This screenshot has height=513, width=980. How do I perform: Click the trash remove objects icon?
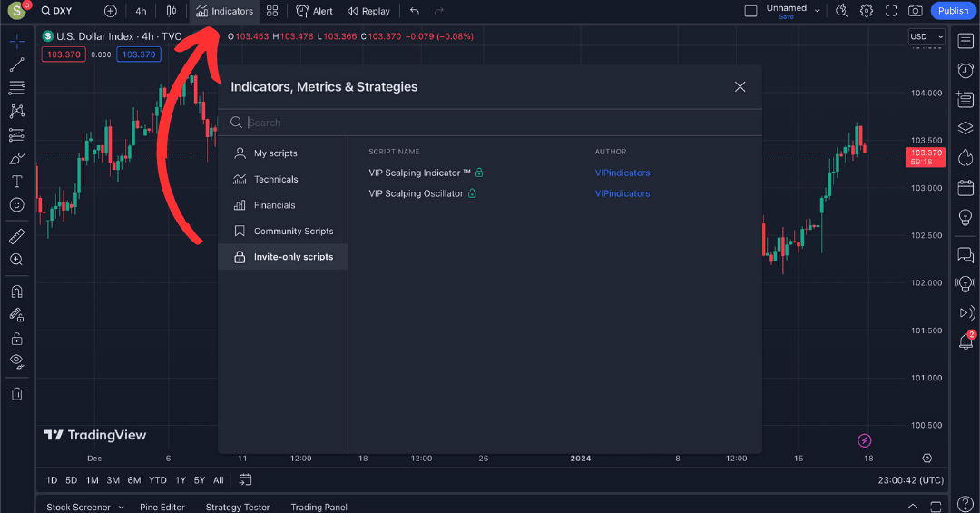[17, 393]
